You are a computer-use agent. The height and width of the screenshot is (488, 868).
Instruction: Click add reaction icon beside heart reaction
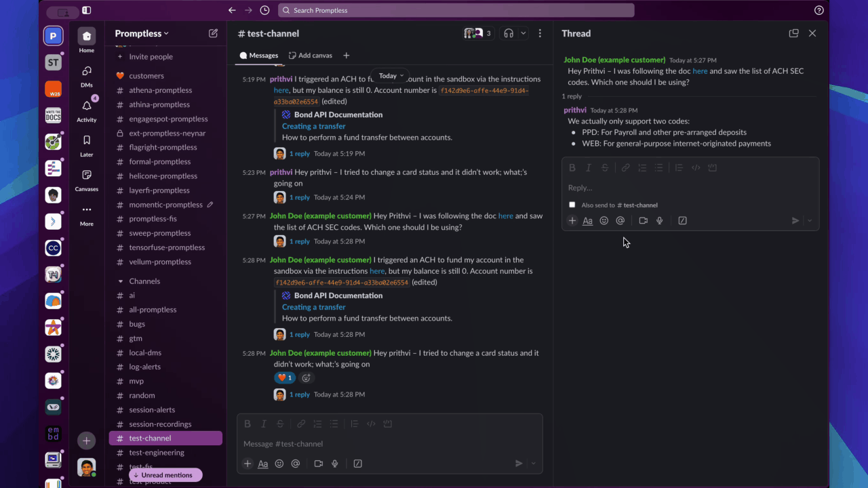(307, 378)
